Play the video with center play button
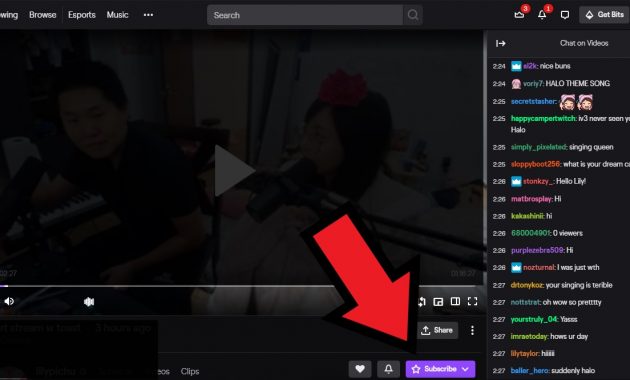The width and height of the screenshot is (630, 380). tap(233, 171)
